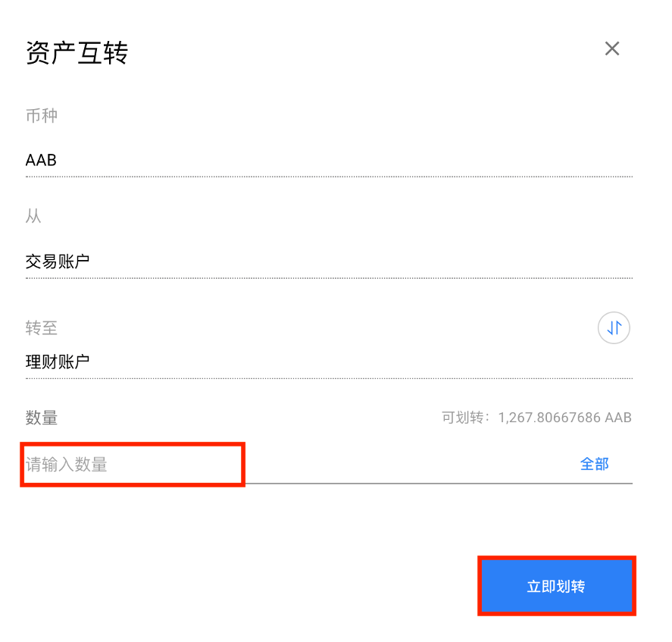Click the 1,267.80667686 AAB balance figure
672x642 pixels.
(564, 418)
